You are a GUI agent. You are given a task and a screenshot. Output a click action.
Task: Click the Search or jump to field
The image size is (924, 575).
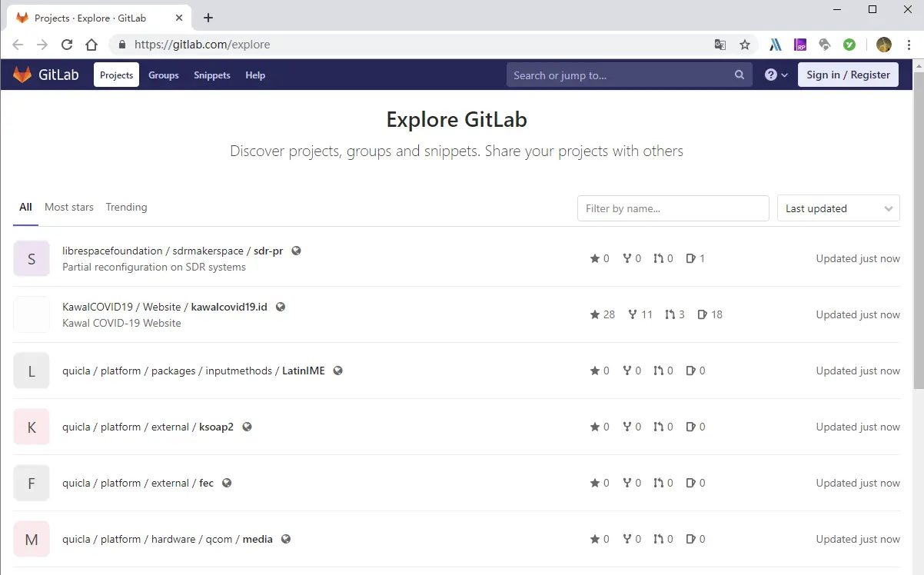click(x=630, y=75)
